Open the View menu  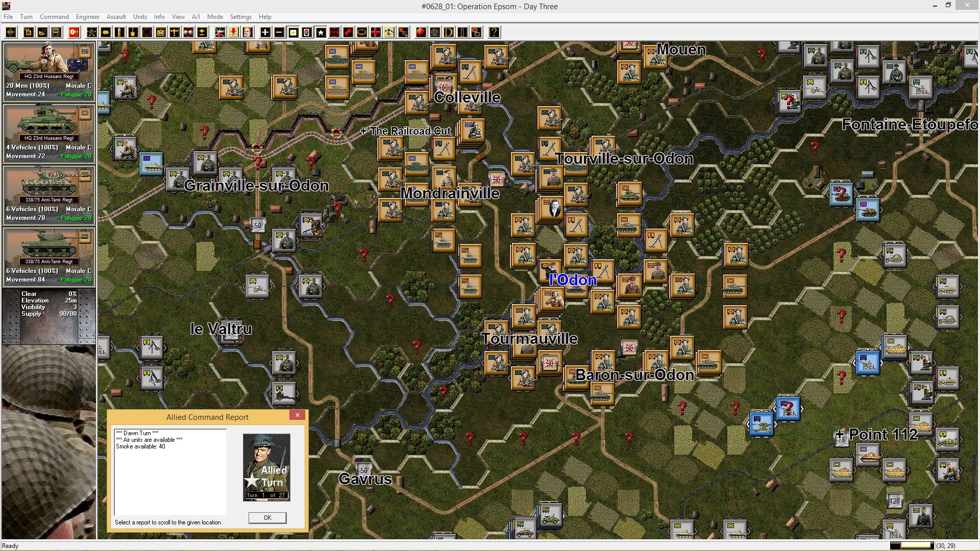(178, 17)
